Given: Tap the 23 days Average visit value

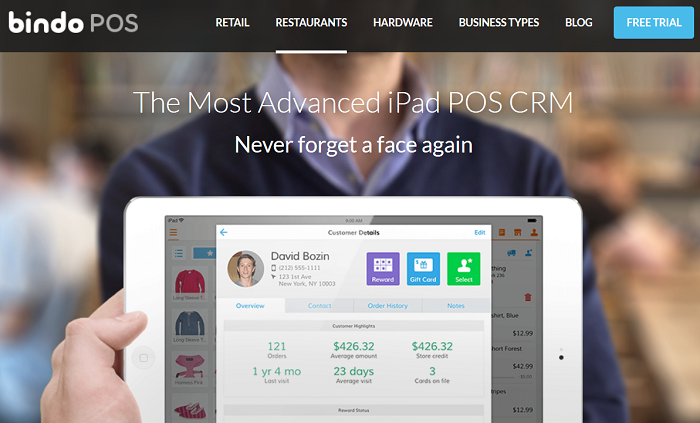Looking at the screenshot, I should tap(354, 371).
